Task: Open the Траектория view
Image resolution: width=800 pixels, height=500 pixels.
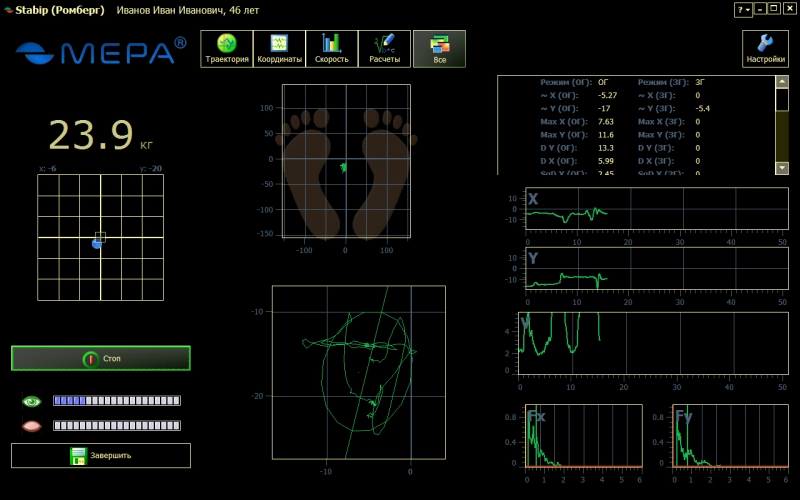Action: pos(226,48)
